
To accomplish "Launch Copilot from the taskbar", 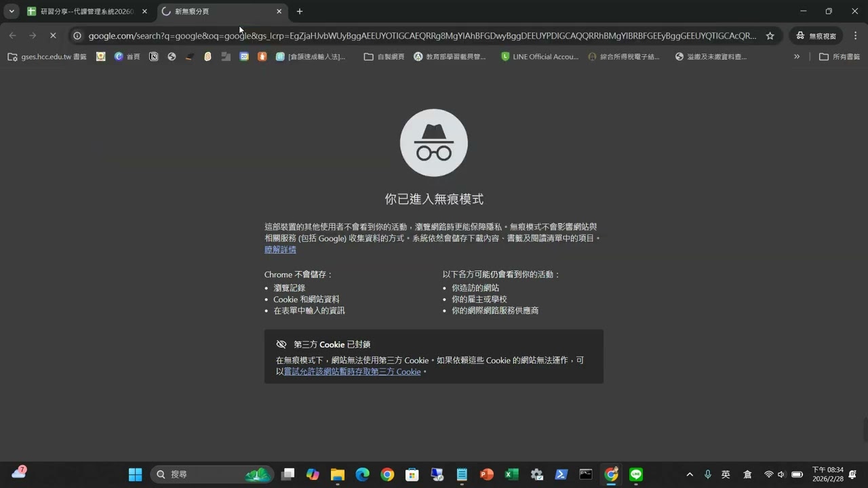I will tap(313, 474).
